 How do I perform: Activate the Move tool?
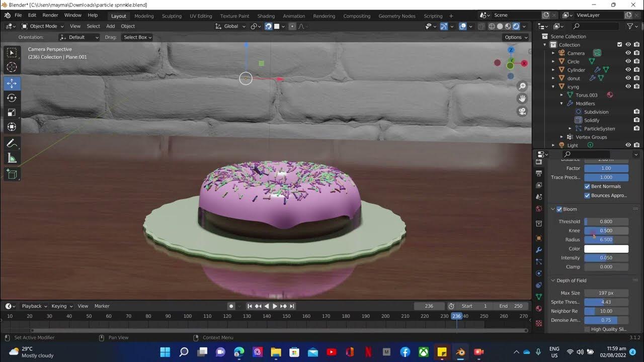[12, 83]
